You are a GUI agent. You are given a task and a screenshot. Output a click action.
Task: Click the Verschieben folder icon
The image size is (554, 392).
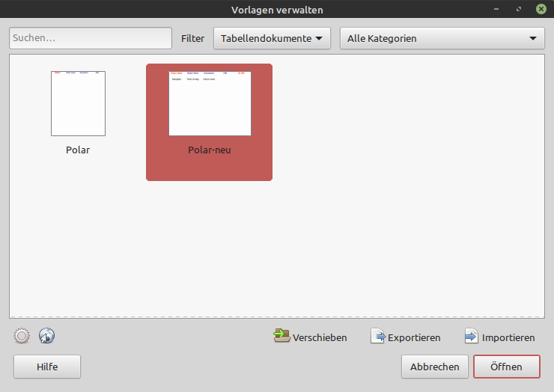(282, 336)
